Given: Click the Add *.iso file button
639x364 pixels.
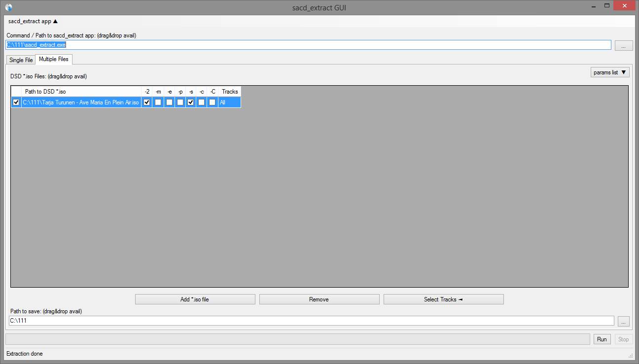Looking at the screenshot, I should [x=195, y=299].
